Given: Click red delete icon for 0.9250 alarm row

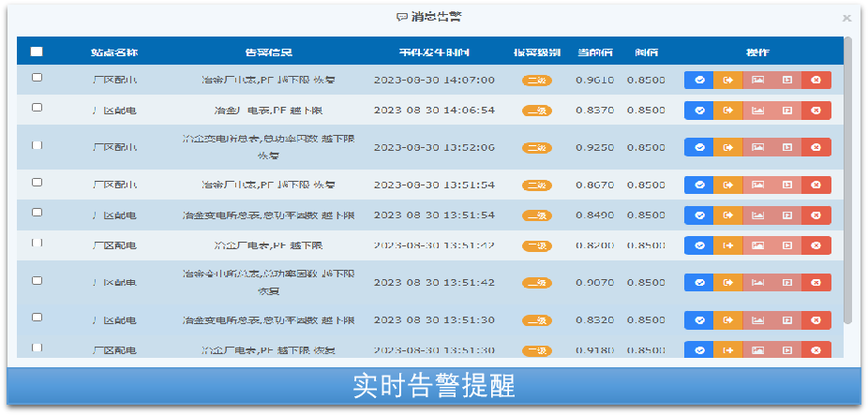Looking at the screenshot, I should [x=816, y=147].
